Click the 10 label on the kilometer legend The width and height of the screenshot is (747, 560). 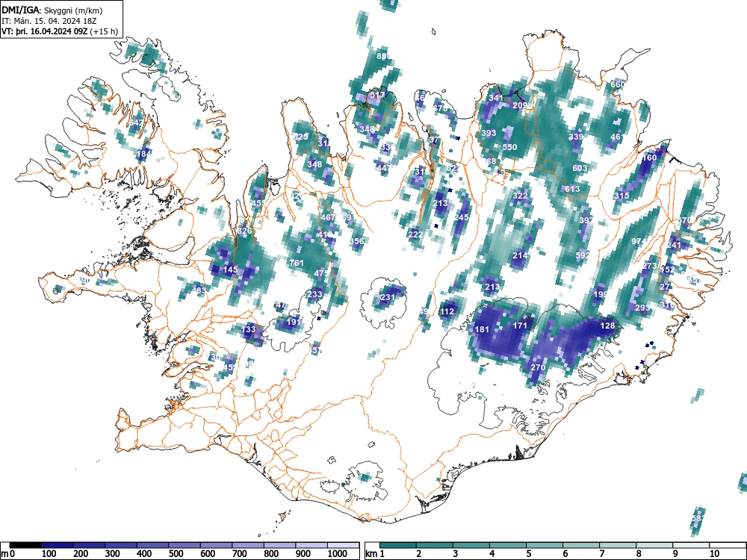point(714,554)
